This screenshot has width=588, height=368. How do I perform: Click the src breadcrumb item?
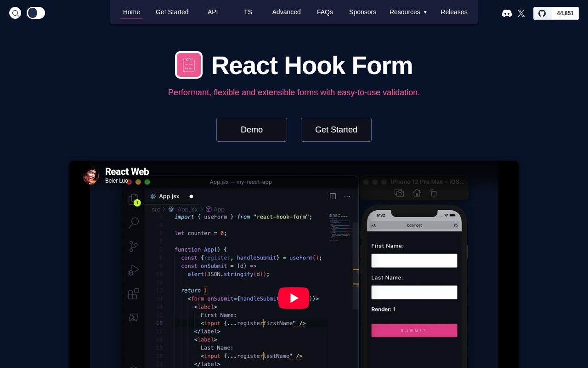(156, 209)
